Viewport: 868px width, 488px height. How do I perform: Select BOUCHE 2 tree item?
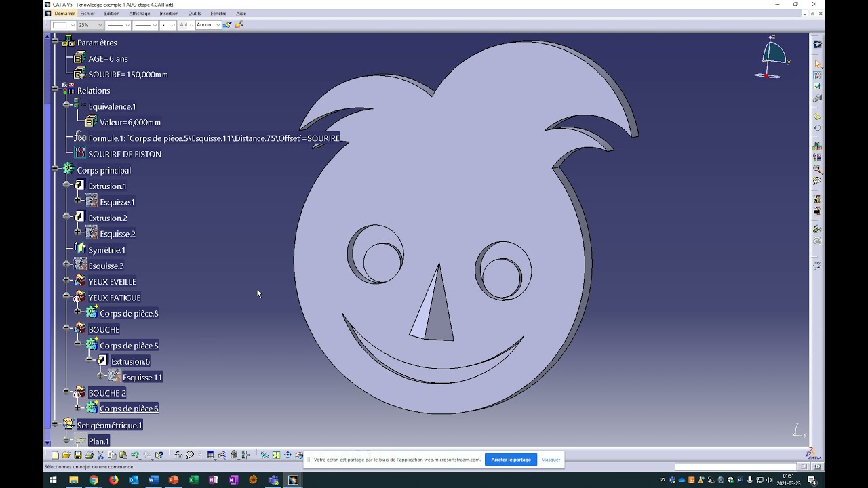107,392
